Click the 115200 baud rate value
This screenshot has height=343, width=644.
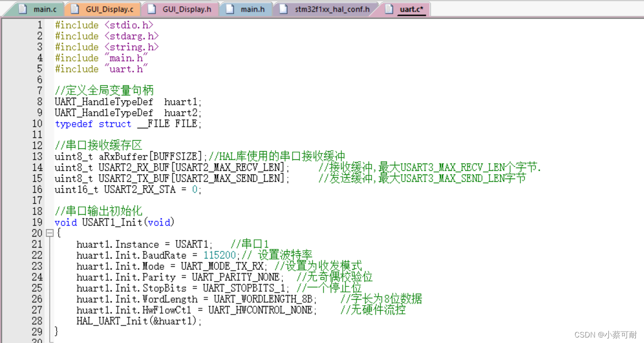220,255
